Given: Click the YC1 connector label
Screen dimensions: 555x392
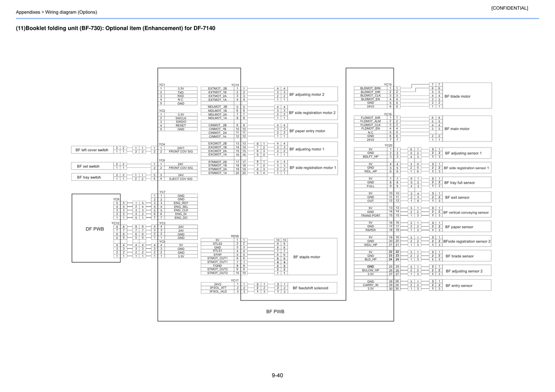Looking at the screenshot, I should point(162,85).
